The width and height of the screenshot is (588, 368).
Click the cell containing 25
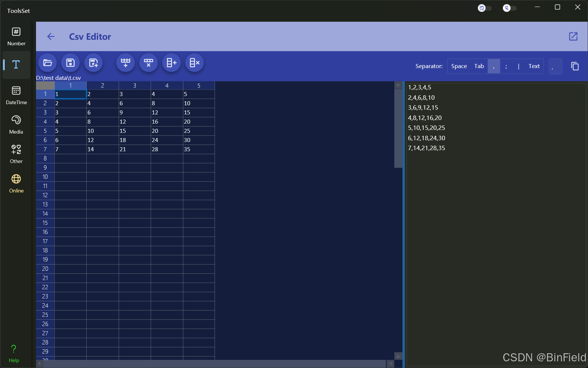[199, 131]
